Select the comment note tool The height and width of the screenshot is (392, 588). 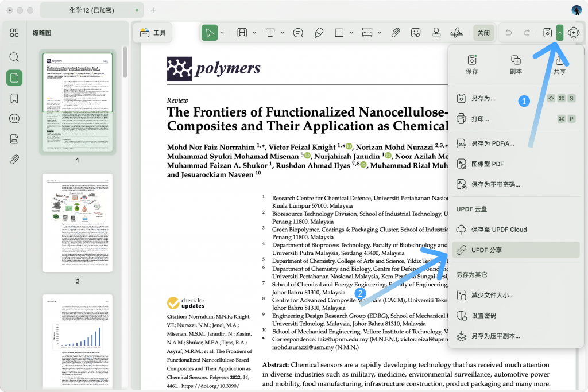[x=298, y=33]
